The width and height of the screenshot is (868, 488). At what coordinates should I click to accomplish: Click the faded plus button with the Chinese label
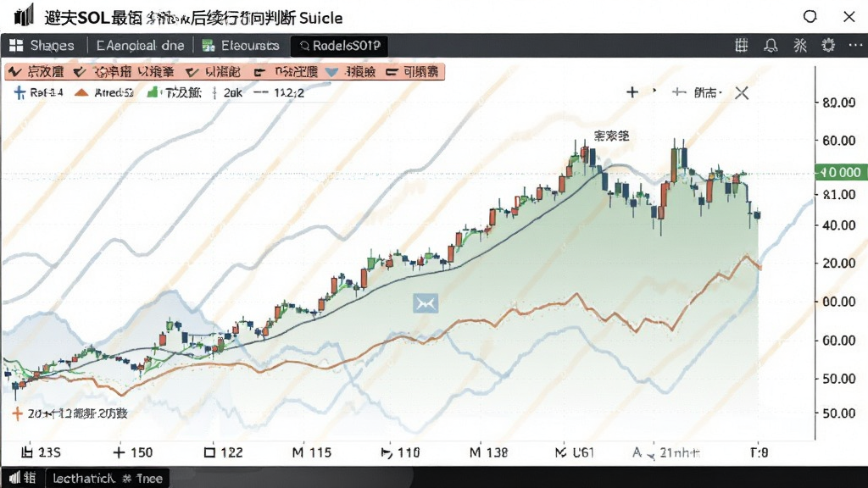697,93
